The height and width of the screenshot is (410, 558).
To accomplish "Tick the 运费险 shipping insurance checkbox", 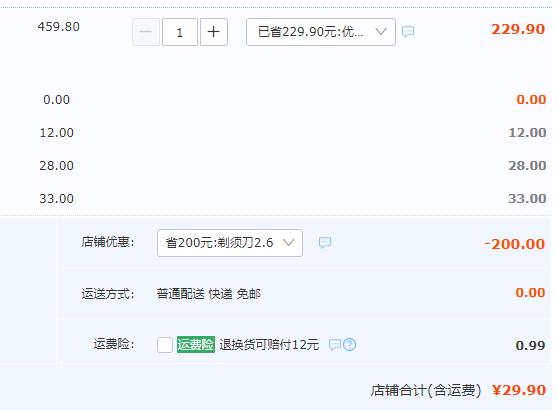I will [165, 345].
